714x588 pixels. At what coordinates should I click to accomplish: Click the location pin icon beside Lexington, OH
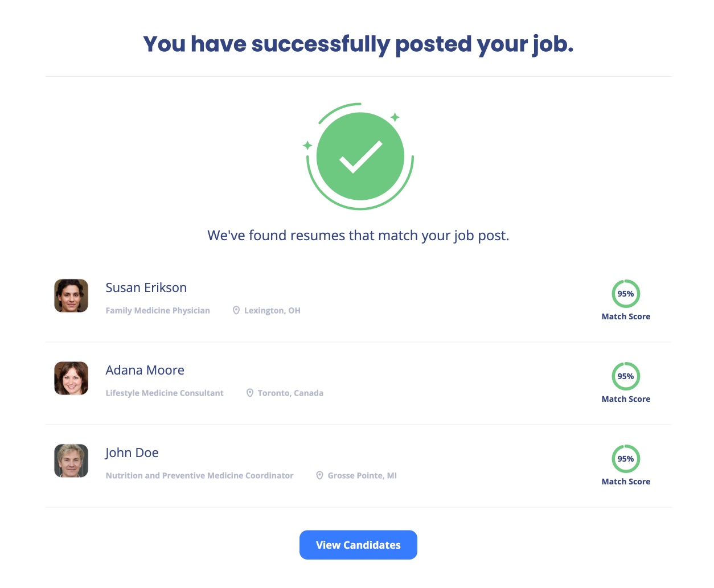coord(236,310)
